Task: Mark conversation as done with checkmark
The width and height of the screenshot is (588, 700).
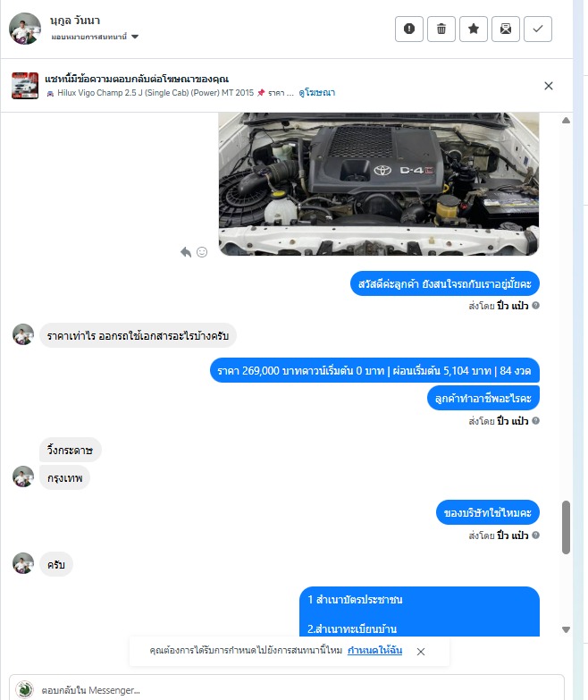Action: [538, 29]
